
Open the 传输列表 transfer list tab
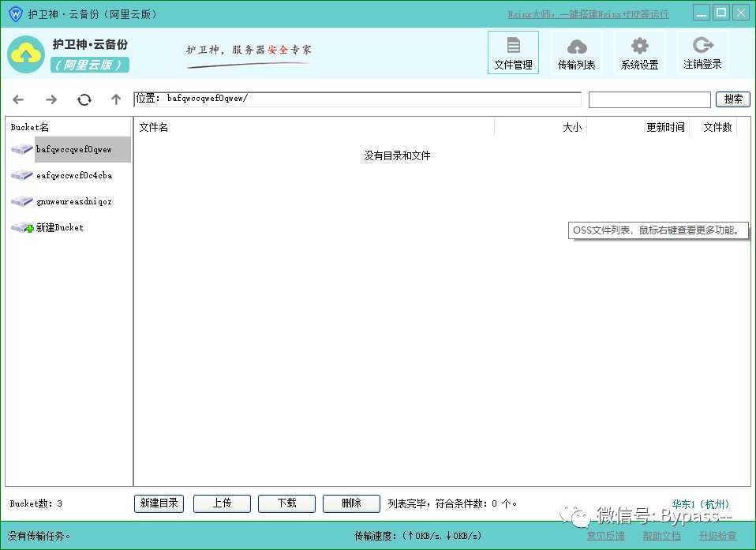[576, 53]
